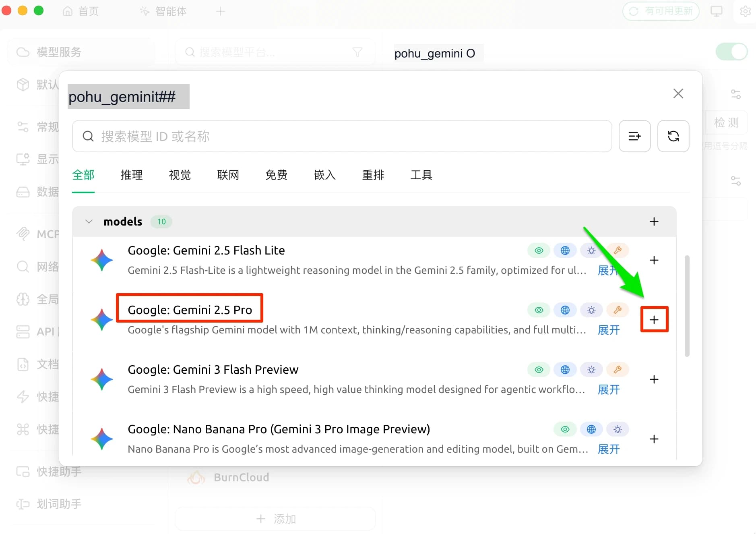The image size is (756, 534).
Task: Add the Gemini 2.5 Pro model
Action: click(654, 320)
